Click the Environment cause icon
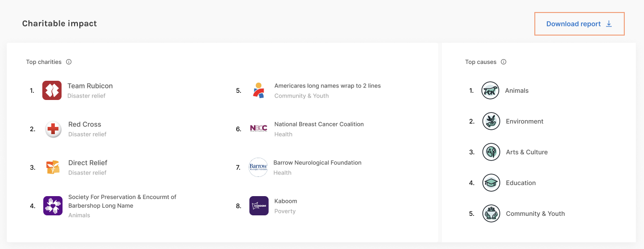Viewport: 644px width, 249px height. (491, 121)
